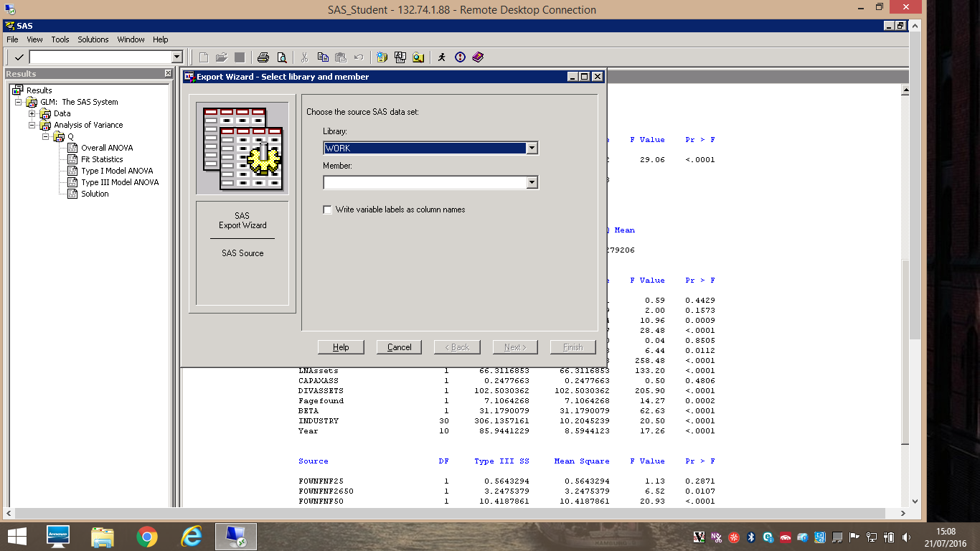Open the Tools menu
The image size is (980, 551).
[x=60, y=39]
